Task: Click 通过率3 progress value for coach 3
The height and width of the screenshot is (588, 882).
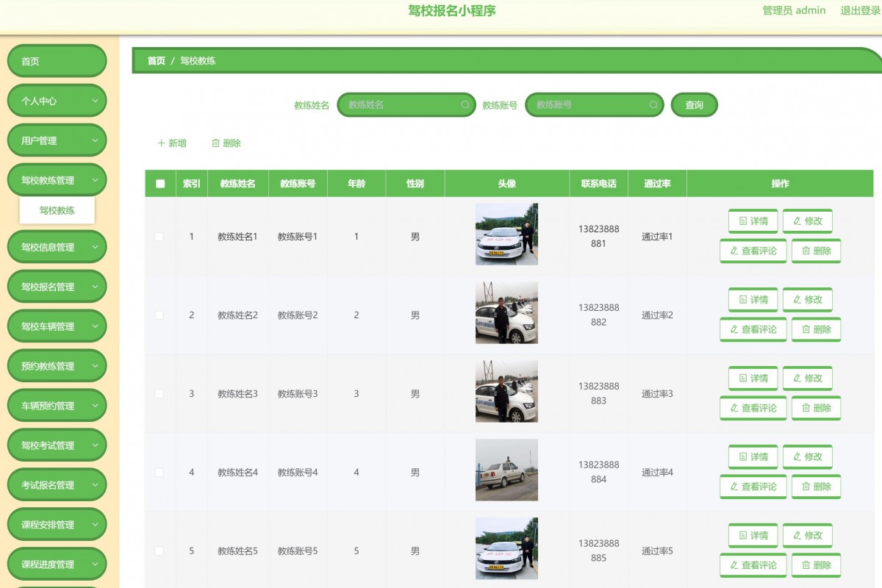Action: (656, 393)
